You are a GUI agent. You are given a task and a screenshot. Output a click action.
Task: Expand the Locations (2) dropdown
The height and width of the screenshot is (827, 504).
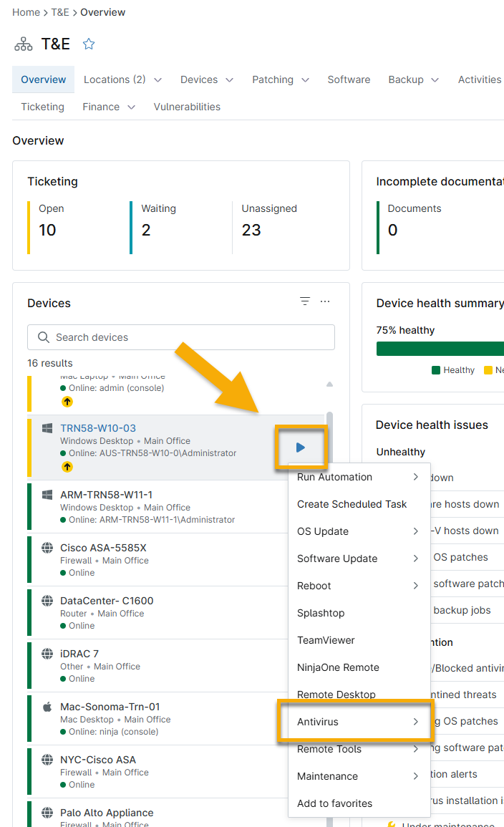(122, 79)
